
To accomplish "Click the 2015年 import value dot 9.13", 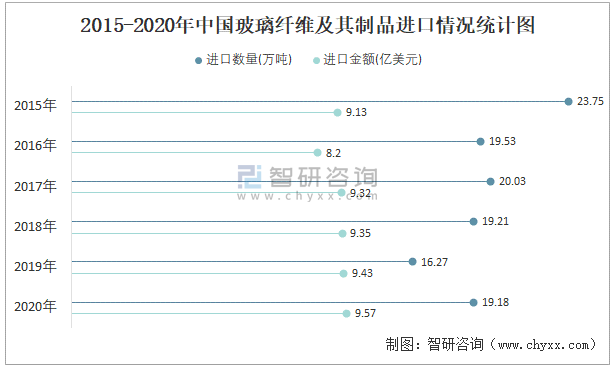I will (x=337, y=113).
